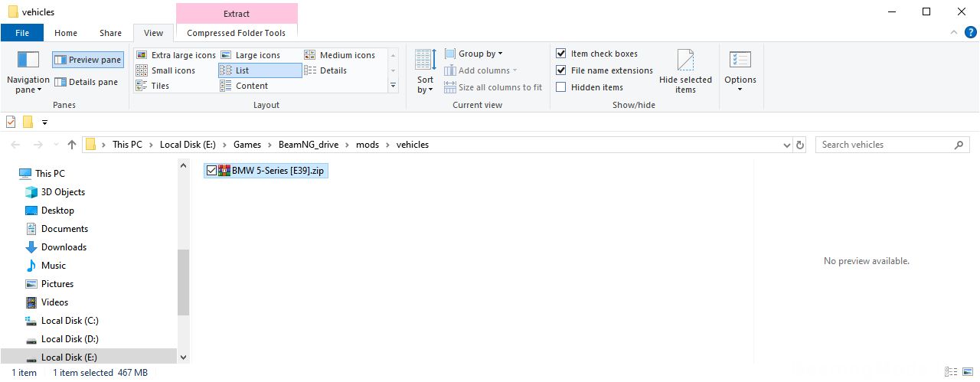Uncheck the BMW 5-Series [E39].zip checkbox

tap(212, 170)
